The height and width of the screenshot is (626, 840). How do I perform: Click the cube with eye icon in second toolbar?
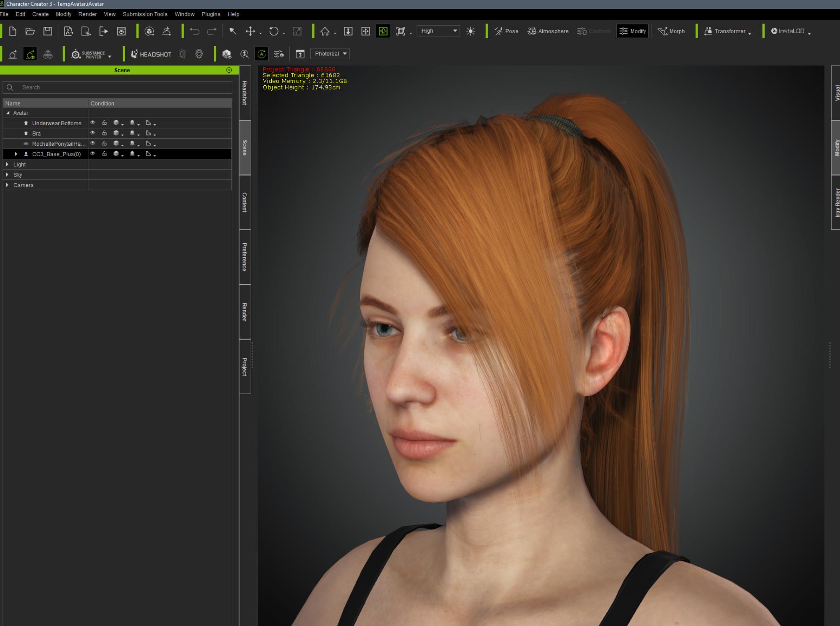click(x=227, y=54)
